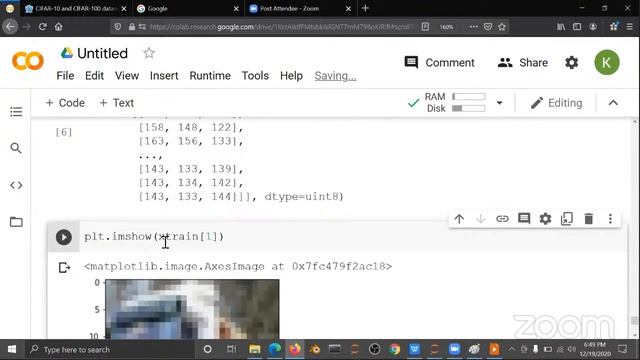This screenshot has width=640, height=360.
Task: Open the File menu
Action: pos(65,76)
